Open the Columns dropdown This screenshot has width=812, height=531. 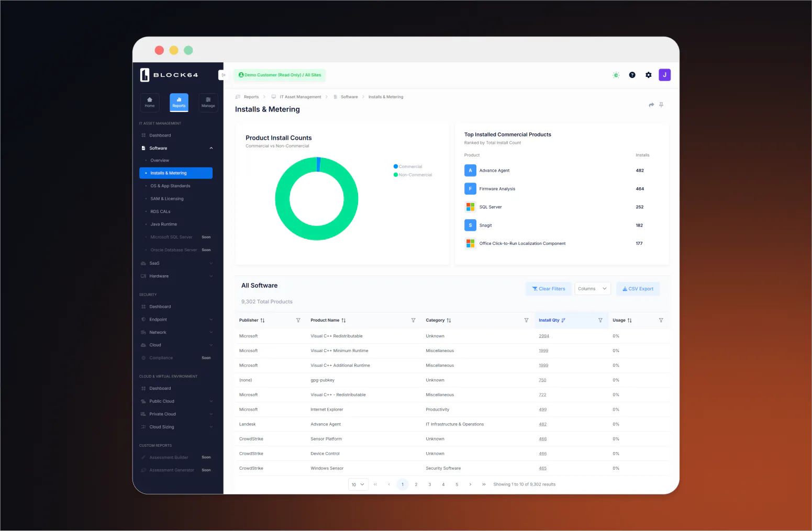[x=593, y=289]
